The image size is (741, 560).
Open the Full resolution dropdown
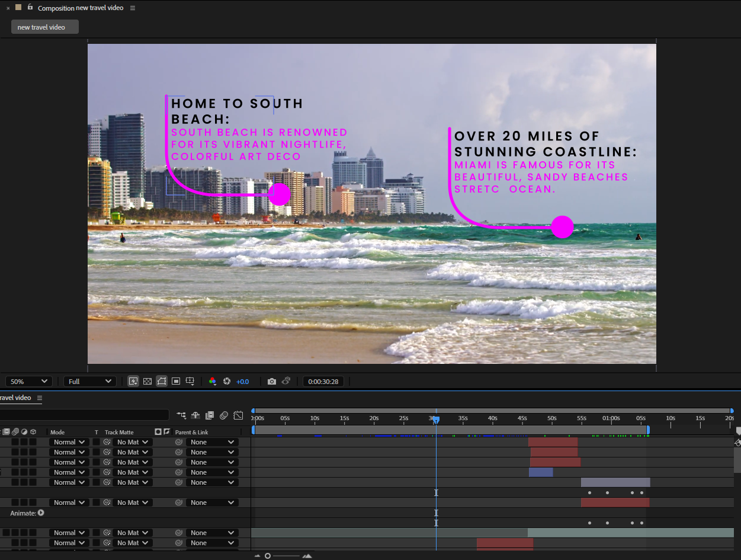tap(90, 382)
